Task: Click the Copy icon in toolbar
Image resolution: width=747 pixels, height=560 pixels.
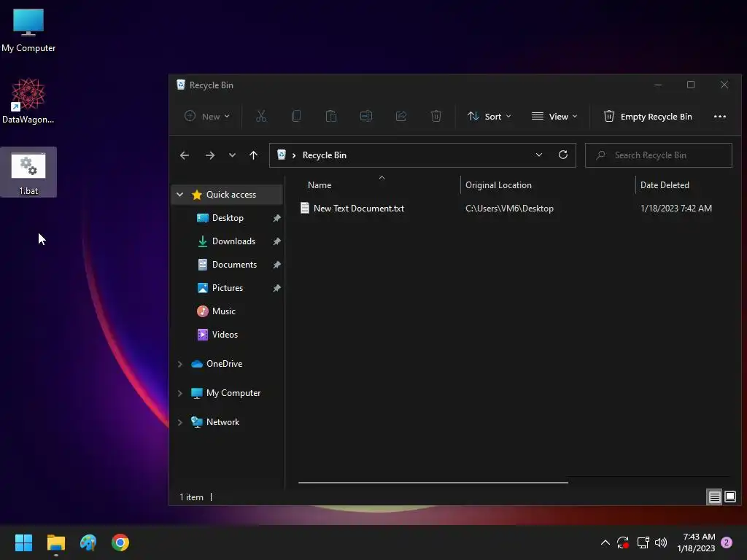Action: [296, 116]
